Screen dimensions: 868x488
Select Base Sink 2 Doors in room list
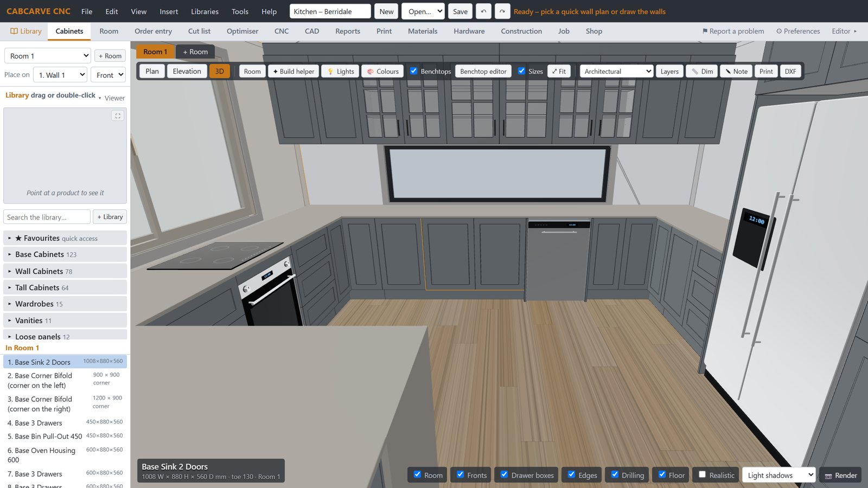click(x=65, y=362)
